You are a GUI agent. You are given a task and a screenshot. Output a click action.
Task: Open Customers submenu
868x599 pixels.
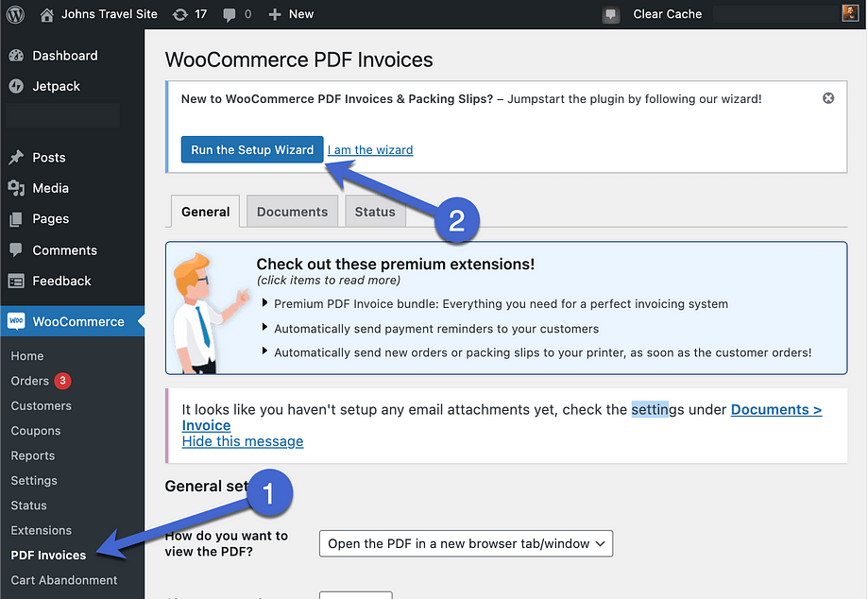pyautogui.click(x=41, y=406)
